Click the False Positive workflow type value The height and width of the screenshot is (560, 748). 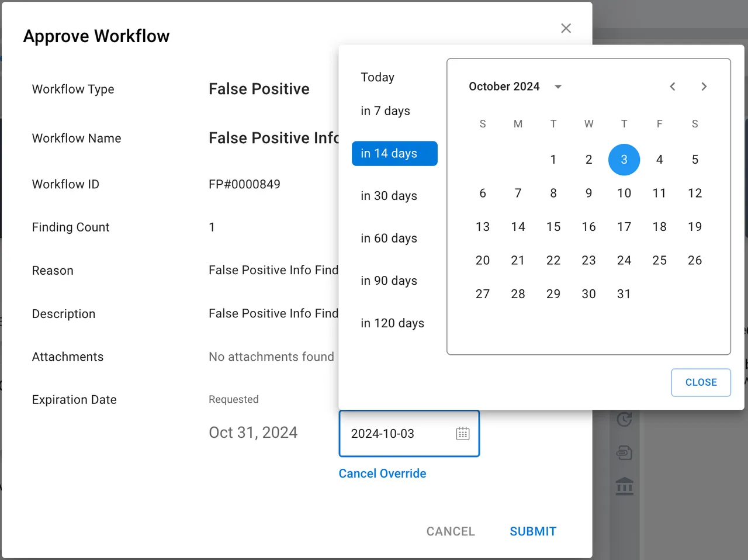[259, 89]
